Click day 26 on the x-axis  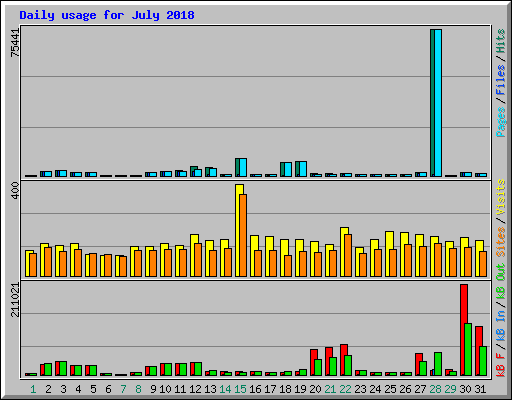(x=405, y=389)
